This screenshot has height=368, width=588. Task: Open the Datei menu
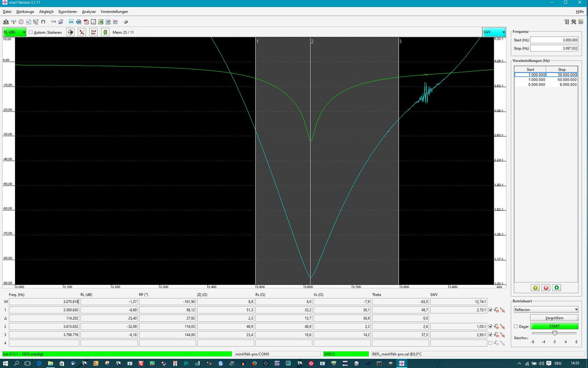(7, 12)
